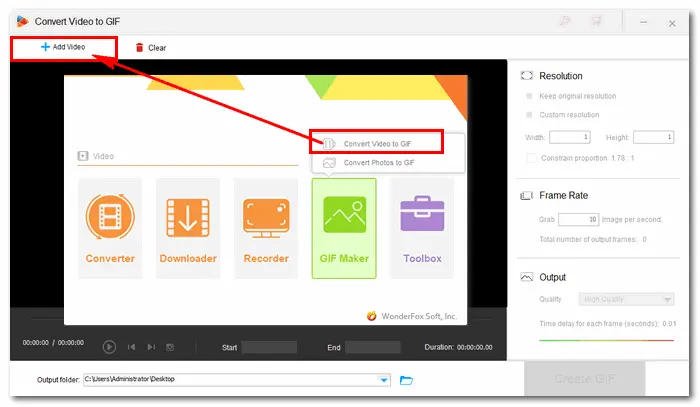Viewport: 700px width, 407px height.
Task: Close the Convert Video to GIF window
Action: point(672,23)
